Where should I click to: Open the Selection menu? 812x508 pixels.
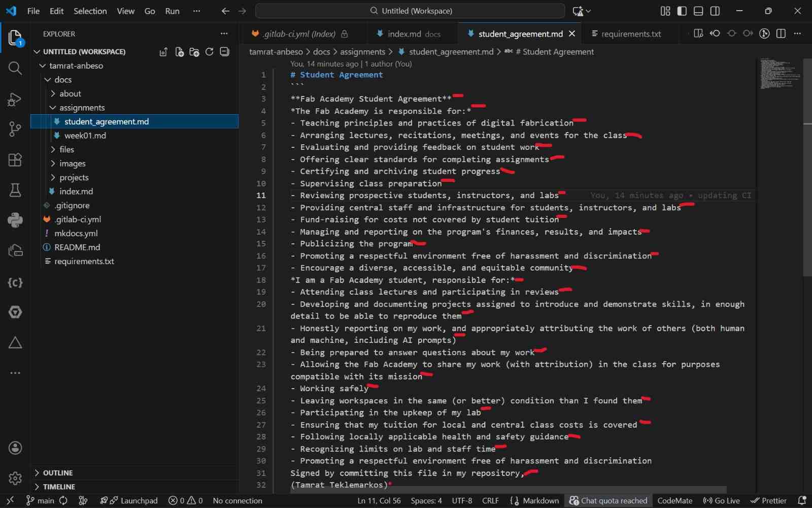click(x=90, y=11)
